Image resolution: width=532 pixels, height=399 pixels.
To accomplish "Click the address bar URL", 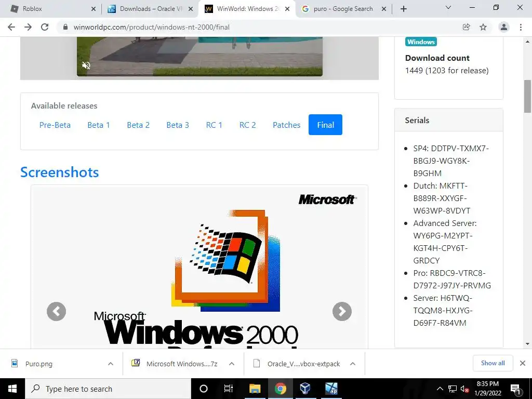I will coord(151,27).
